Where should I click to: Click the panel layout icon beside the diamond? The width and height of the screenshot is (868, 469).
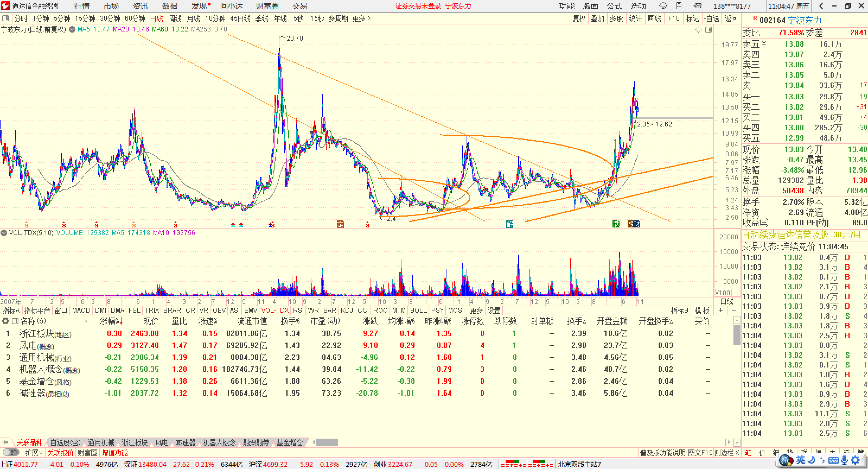[708, 30]
